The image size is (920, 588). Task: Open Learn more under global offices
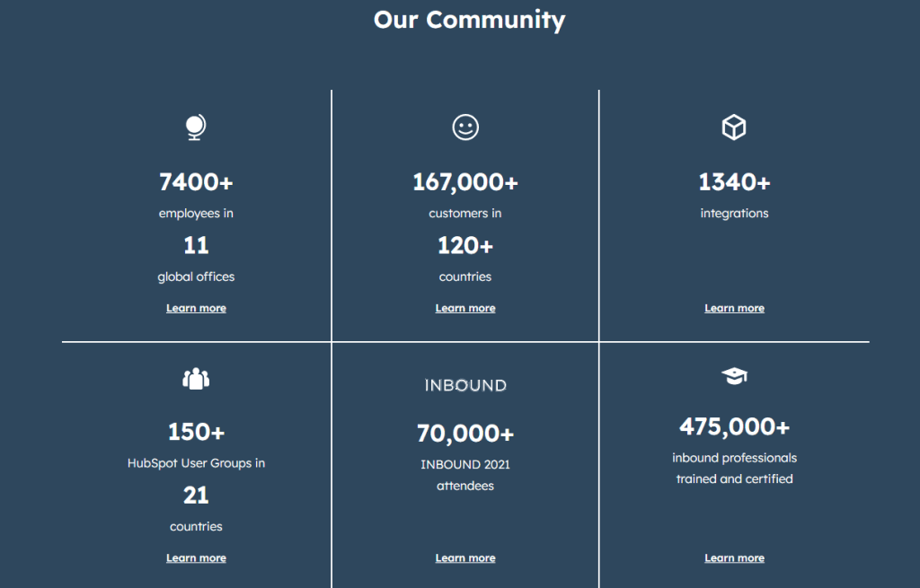196,307
